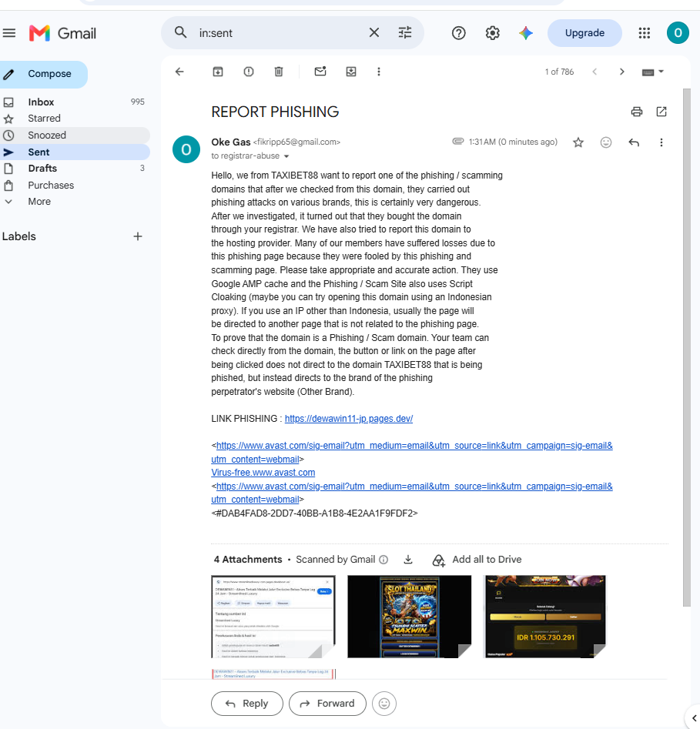Open the Drafts folder
The width and height of the screenshot is (700, 729).
[75, 169]
